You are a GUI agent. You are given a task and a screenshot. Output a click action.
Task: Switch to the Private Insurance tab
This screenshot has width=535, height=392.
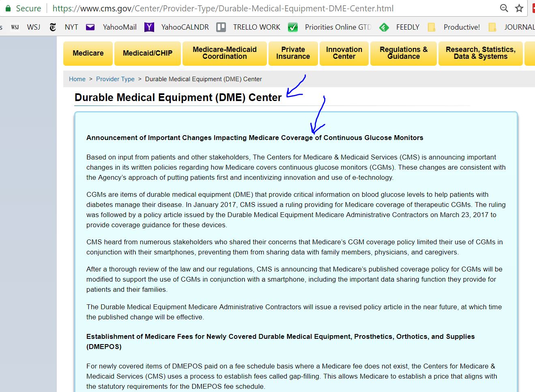click(x=293, y=53)
